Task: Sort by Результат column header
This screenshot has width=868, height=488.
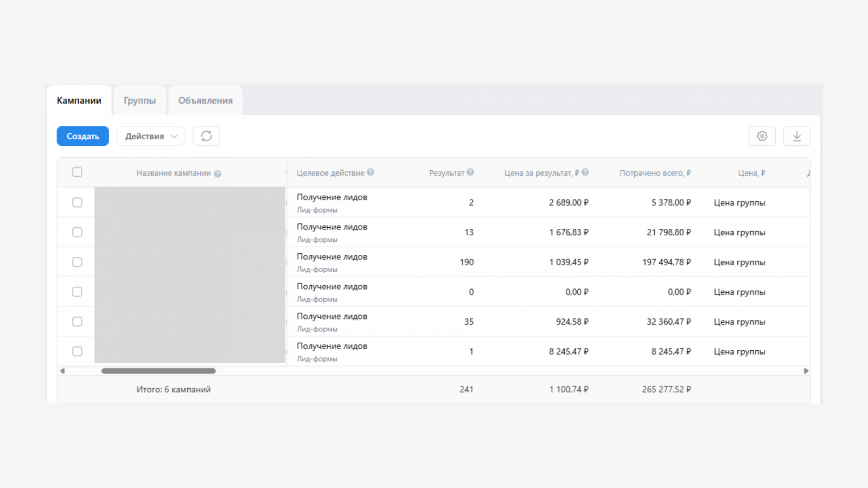Action: (x=446, y=173)
